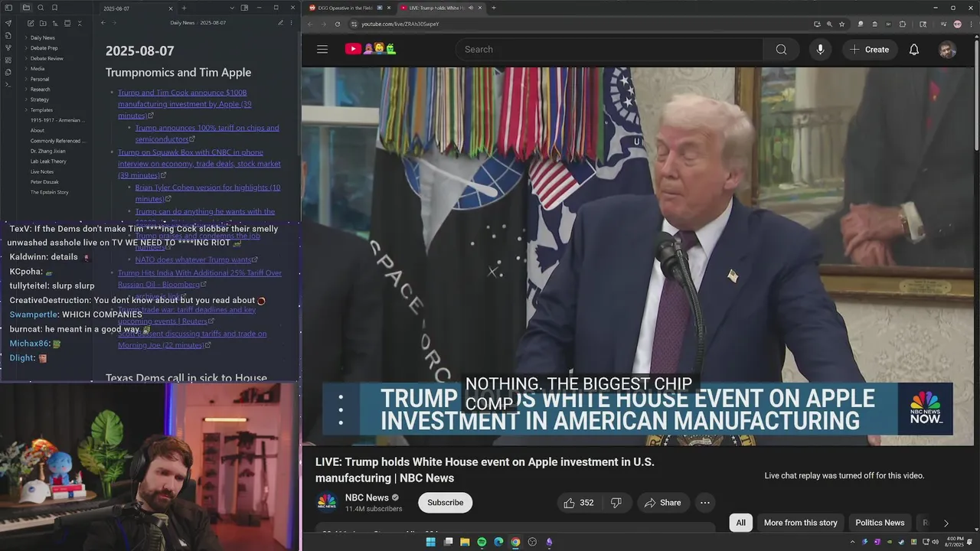980x551 pixels.
Task: Select the Politics News chip
Action: tap(880, 523)
